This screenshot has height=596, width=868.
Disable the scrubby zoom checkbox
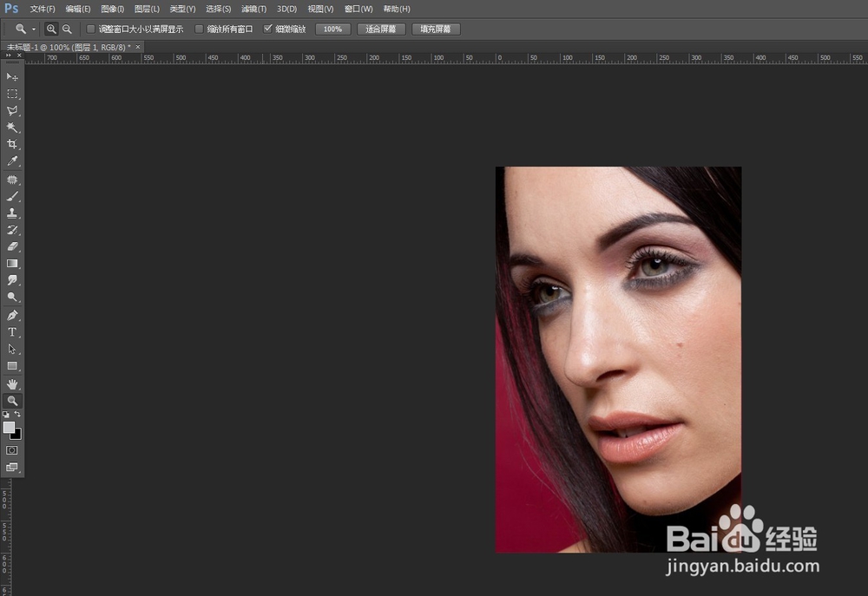(x=268, y=29)
